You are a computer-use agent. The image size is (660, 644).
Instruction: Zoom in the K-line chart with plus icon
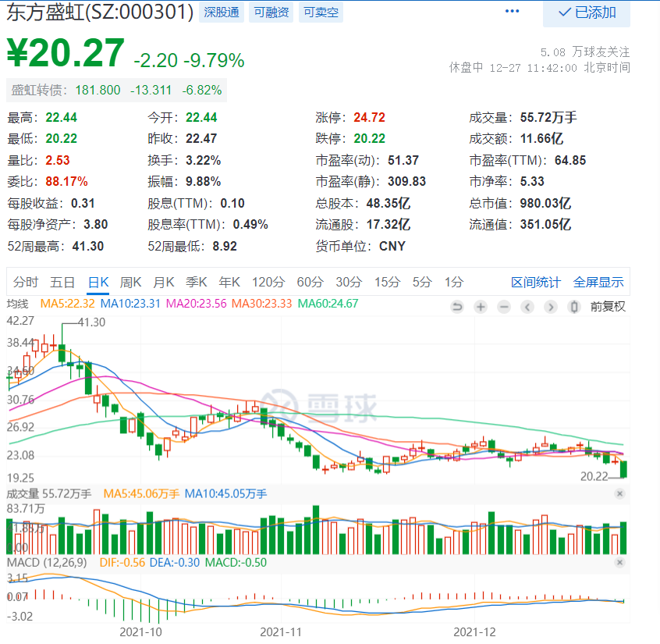tap(481, 307)
